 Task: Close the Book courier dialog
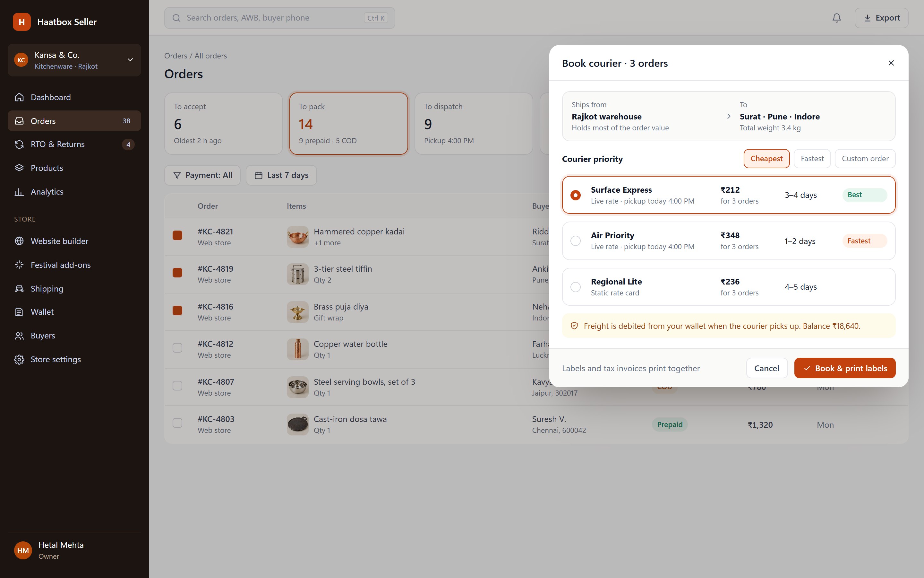coord(891,63)
